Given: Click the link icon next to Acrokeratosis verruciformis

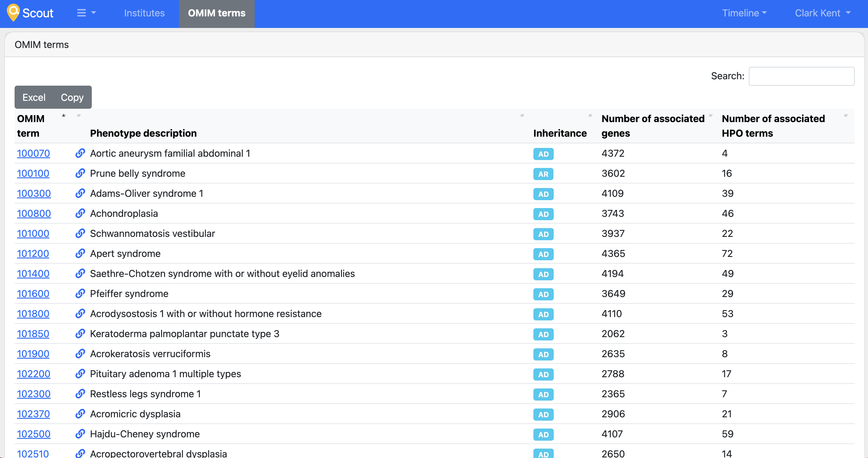Looking at the screenshot, I should tap(80, 354).
